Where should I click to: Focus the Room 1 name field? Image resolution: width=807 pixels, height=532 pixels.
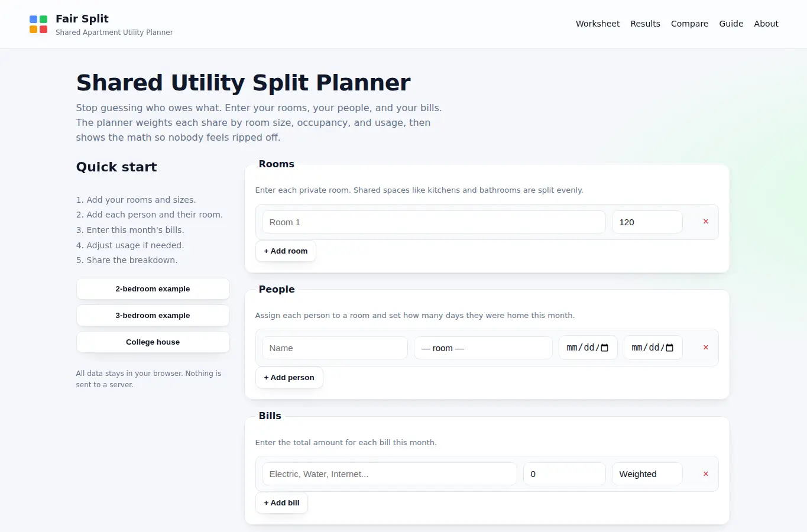tap(434, 222)
